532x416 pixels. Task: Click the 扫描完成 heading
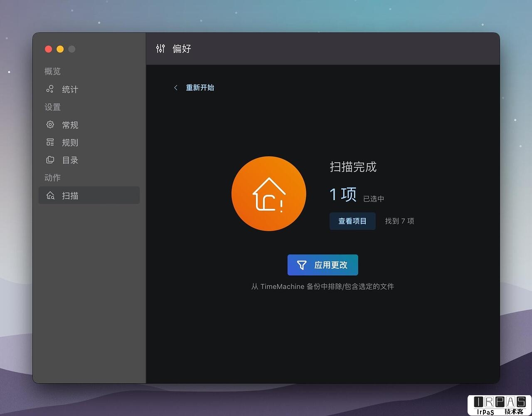click(353, 167)
